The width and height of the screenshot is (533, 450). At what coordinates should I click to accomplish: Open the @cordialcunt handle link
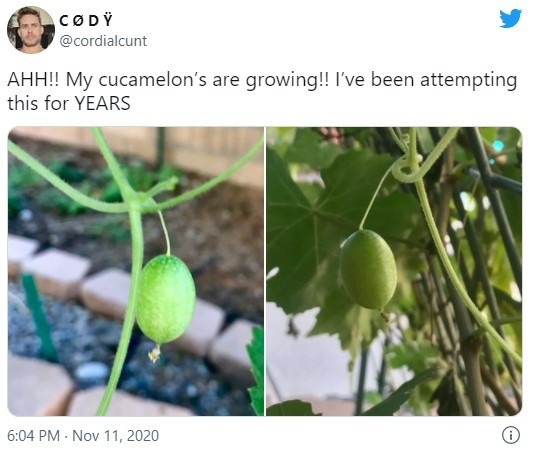[103, 41]
